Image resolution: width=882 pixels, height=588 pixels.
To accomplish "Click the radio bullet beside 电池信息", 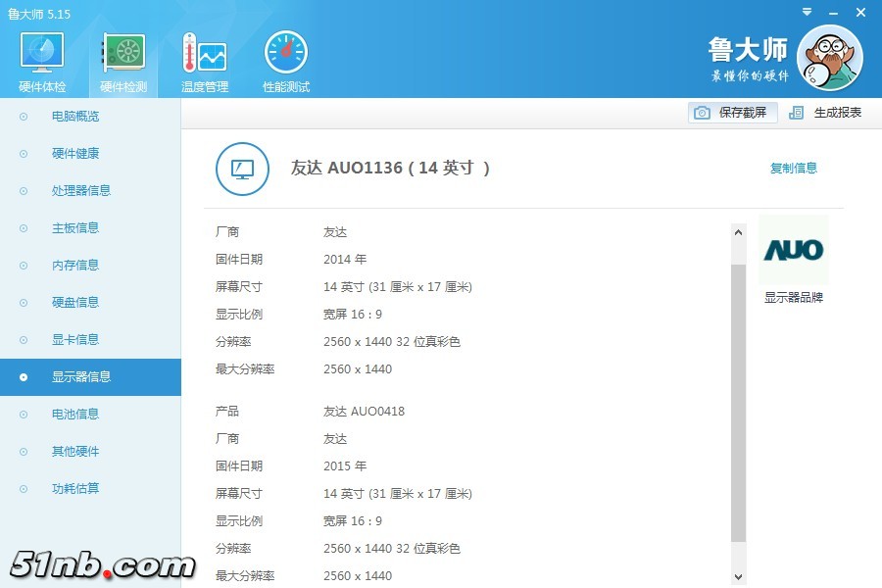I will tap(24, 415).
